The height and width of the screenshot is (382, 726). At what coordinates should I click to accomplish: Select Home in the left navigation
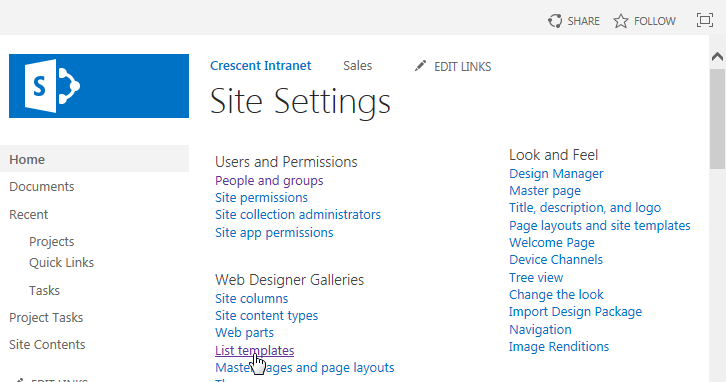(x=94, y=159)
